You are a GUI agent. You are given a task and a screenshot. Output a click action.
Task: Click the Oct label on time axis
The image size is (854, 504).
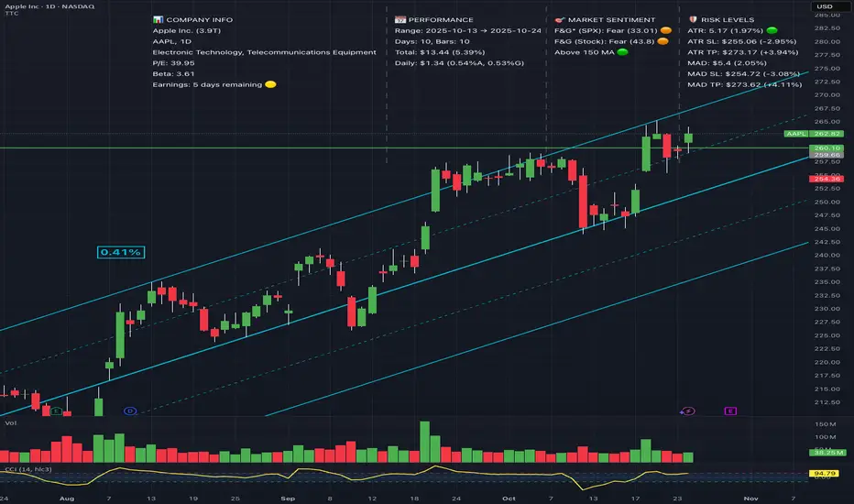pos(509,498)
